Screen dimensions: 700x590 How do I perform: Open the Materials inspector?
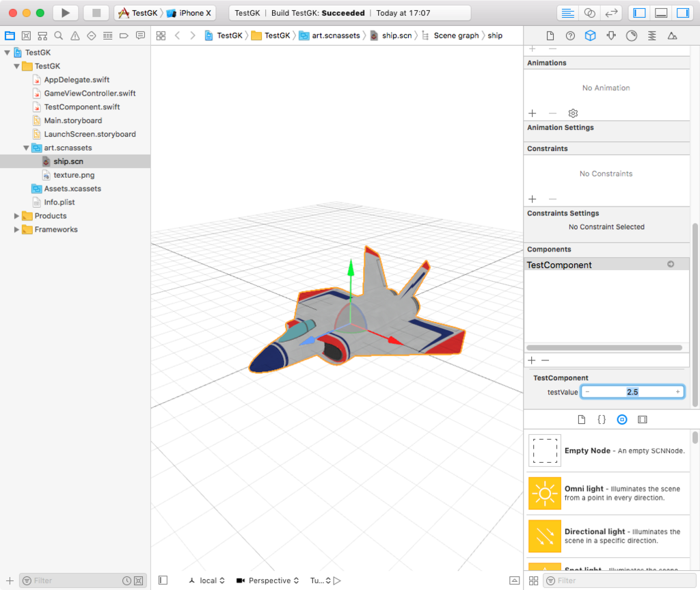pyautogui.click(x=631, y=36)
